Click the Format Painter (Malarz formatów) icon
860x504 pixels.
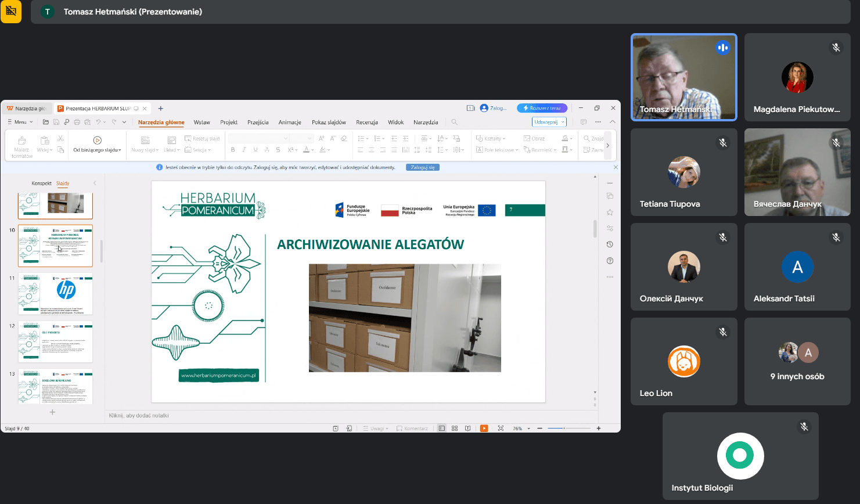(x=21, y=141)
